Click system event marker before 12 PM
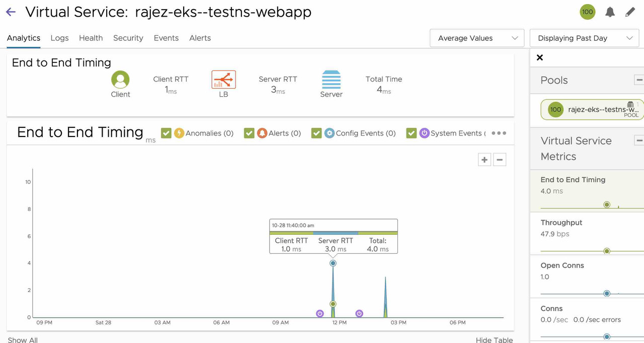This screenshot has height=343, width=644. click(x=320, y=313)
